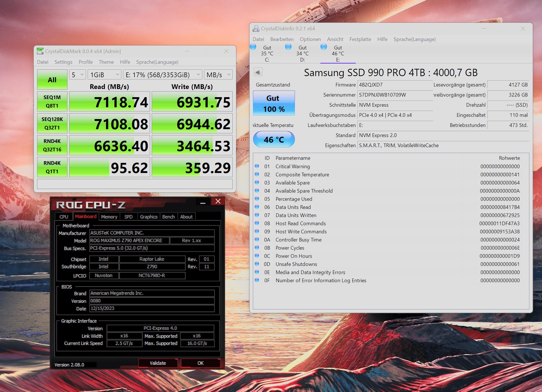
Task: Open Bearbeiten menu in CrystalDiskInfo
Action: (x=282, y=39)
